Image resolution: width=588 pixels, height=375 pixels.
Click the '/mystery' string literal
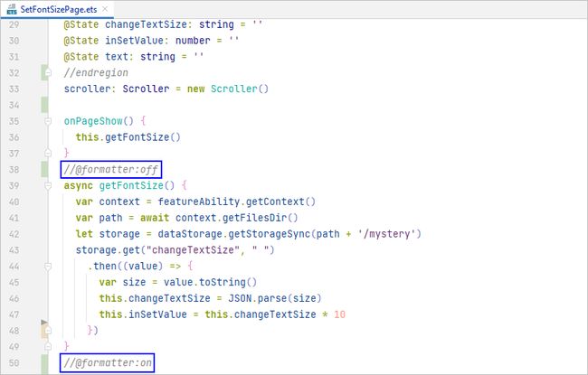(x=386, y=234)
